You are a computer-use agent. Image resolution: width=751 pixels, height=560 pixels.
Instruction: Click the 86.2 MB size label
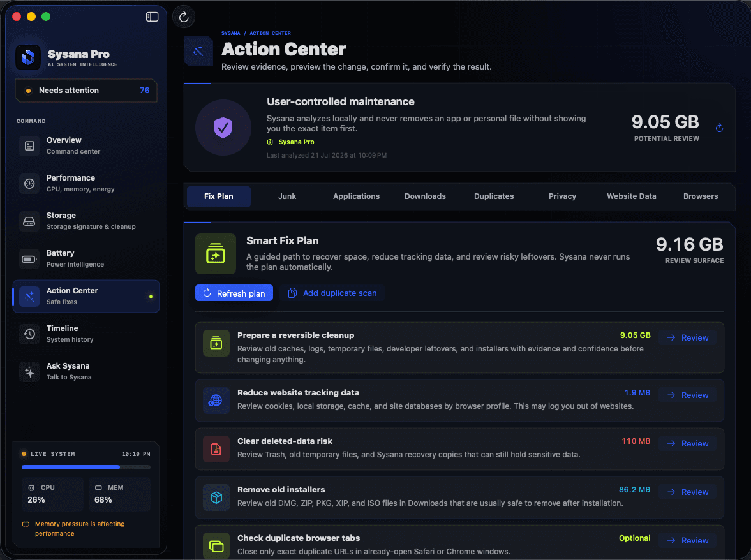635,490
